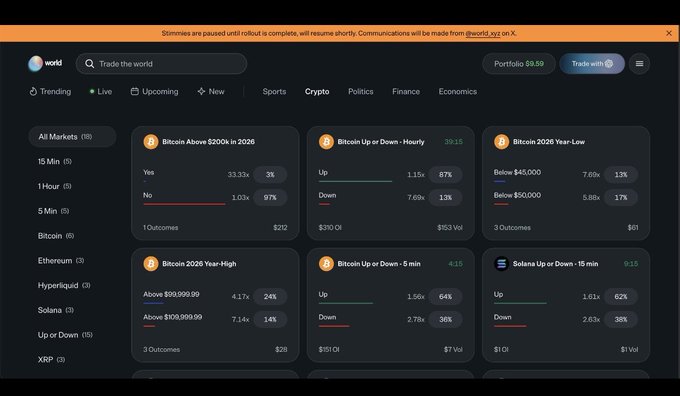The height and width of the screenshot is (396, 680).
Task: Switch to the Finance category
Action: pyautogui.click(x=406, y=92)
